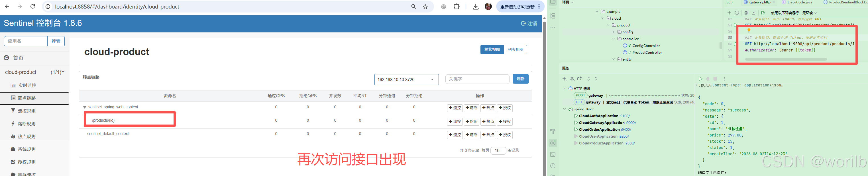Click the 搜索 button

click(x=56, y=41)
